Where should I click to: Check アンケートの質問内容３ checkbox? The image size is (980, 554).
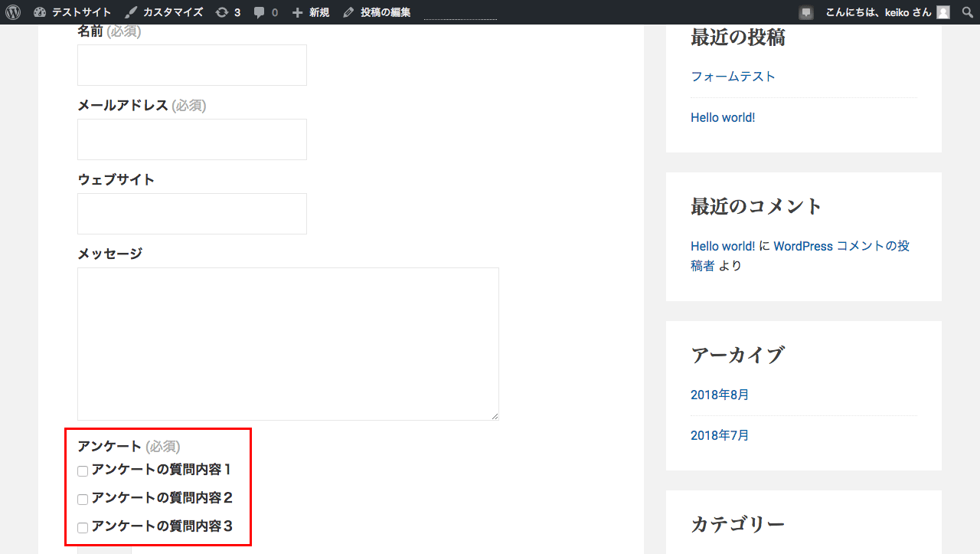click(83, 528)
